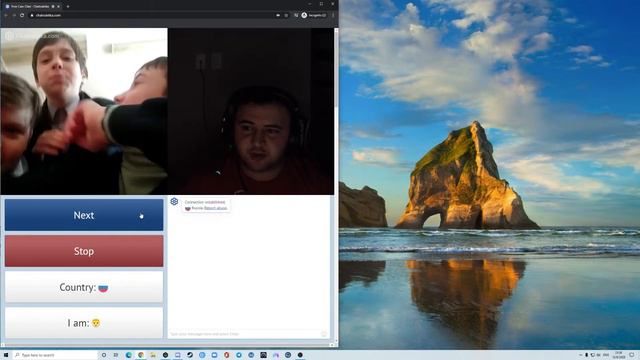
Task: Reload the browser page
Action: coord(22,15)
